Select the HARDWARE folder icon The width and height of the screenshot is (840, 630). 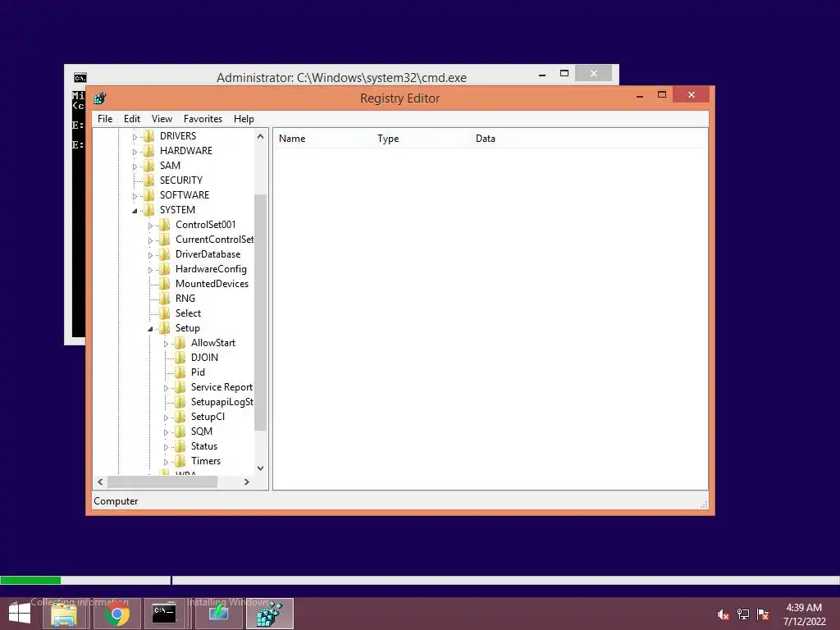coord(149,151)
